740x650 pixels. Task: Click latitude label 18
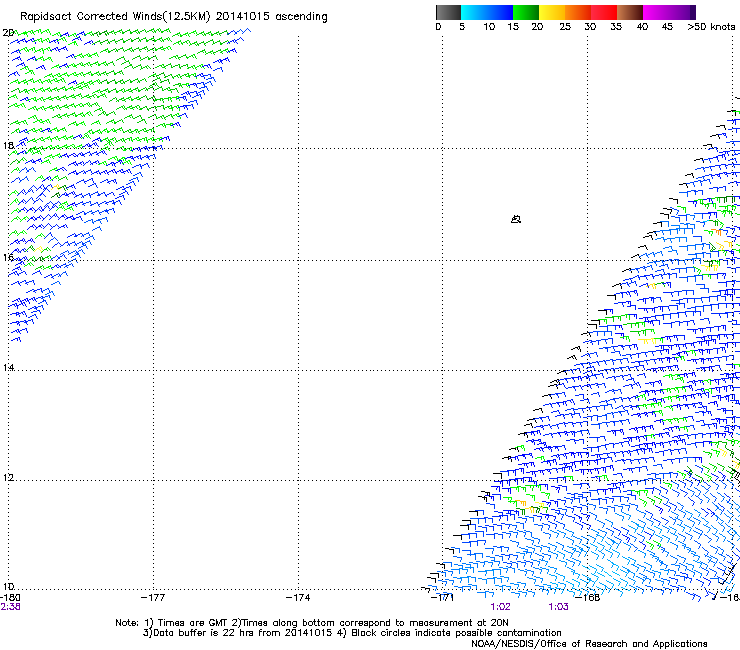point(8,145)
